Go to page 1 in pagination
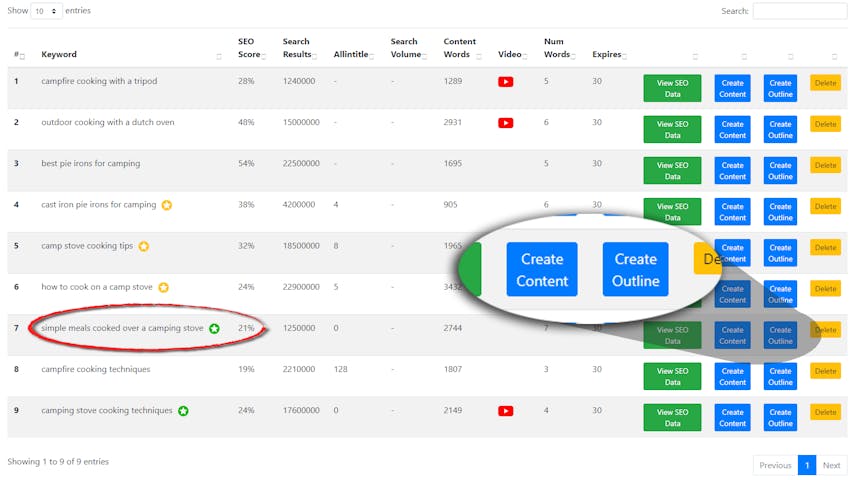The height and width of the screenshot is (480, 855). tap(806, 465)
